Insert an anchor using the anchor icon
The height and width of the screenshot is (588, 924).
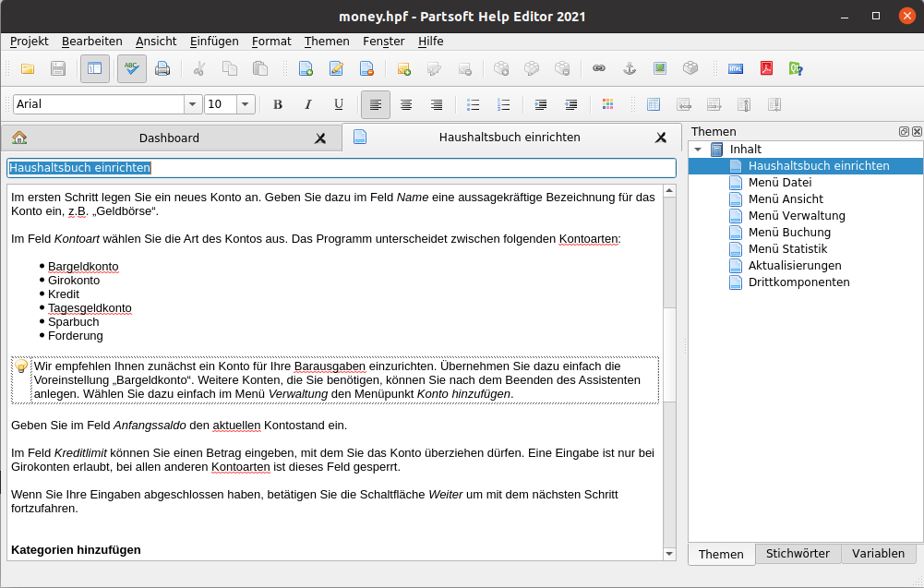pos(630,68)
